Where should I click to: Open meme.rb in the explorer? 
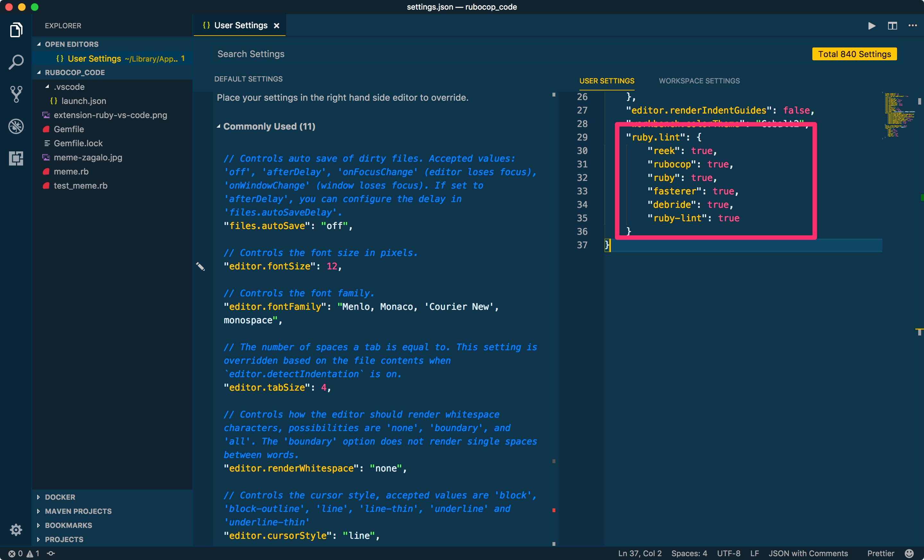[71, 171]
